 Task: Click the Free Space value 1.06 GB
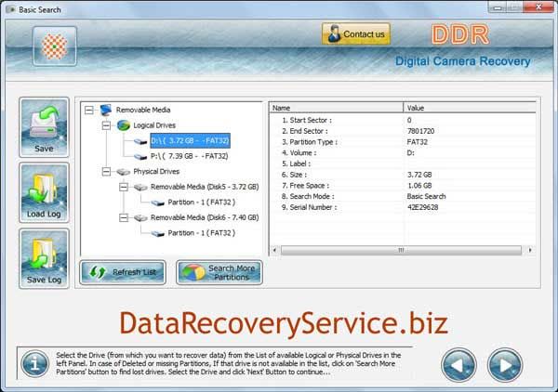coord(419,186)
